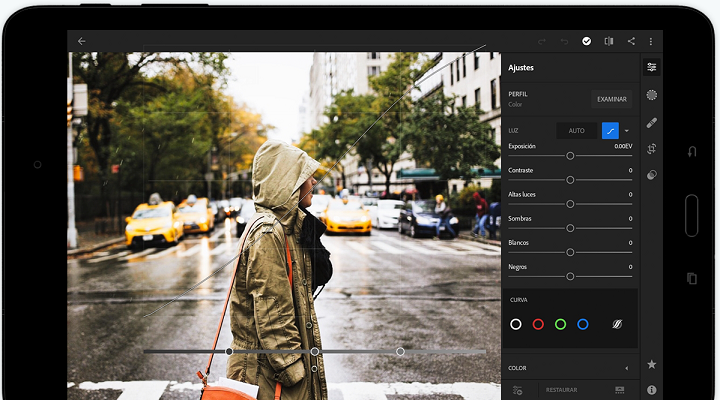720x400 pixels.
Task: Expand the Color section arrow
Action: [x=627, y=368]
